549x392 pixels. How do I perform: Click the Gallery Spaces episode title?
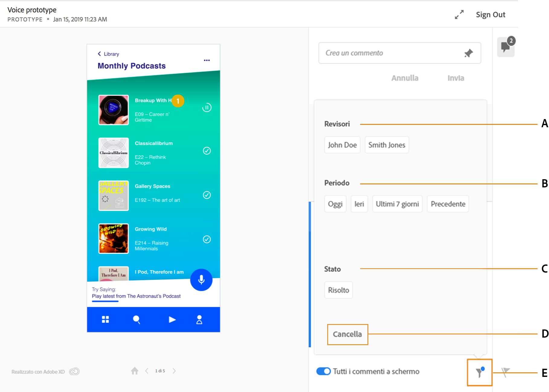pyautogui.click(x=153, y=186)
